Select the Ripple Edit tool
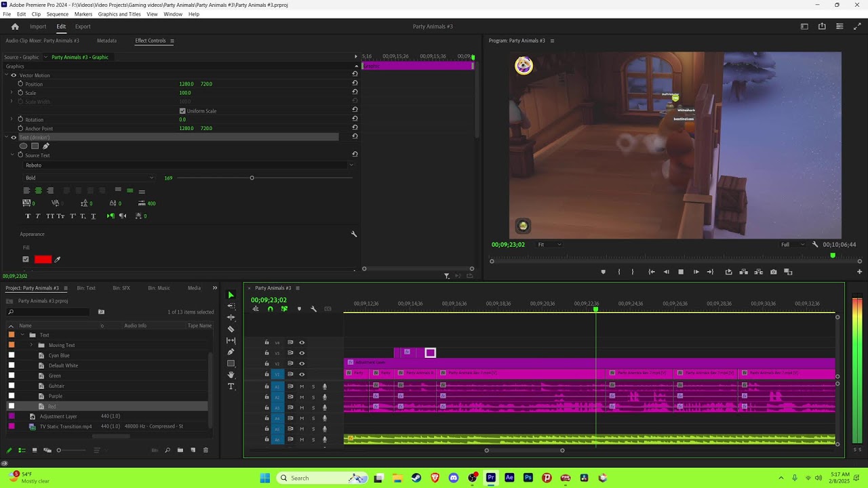Image resolution: width=868 pixels, height=488 pixels. [231, 317]
